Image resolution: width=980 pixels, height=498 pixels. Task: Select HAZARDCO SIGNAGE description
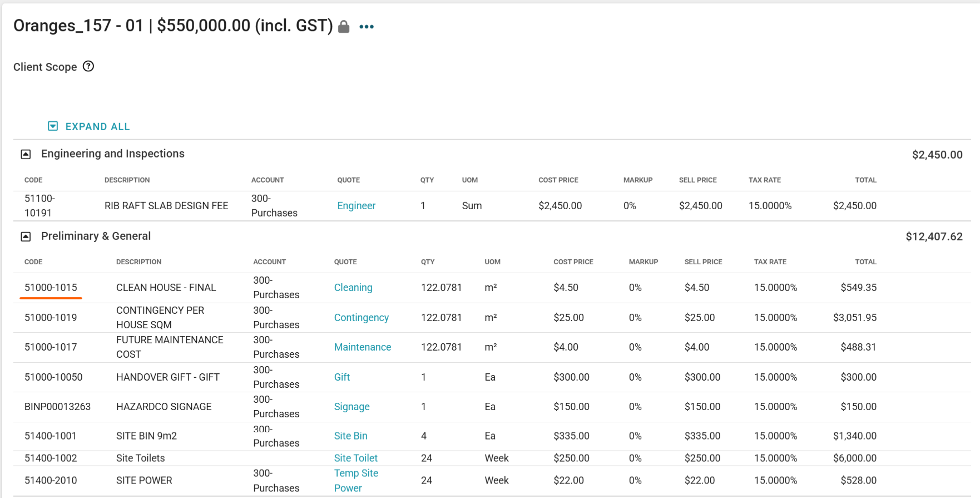[x=164, y=406]
